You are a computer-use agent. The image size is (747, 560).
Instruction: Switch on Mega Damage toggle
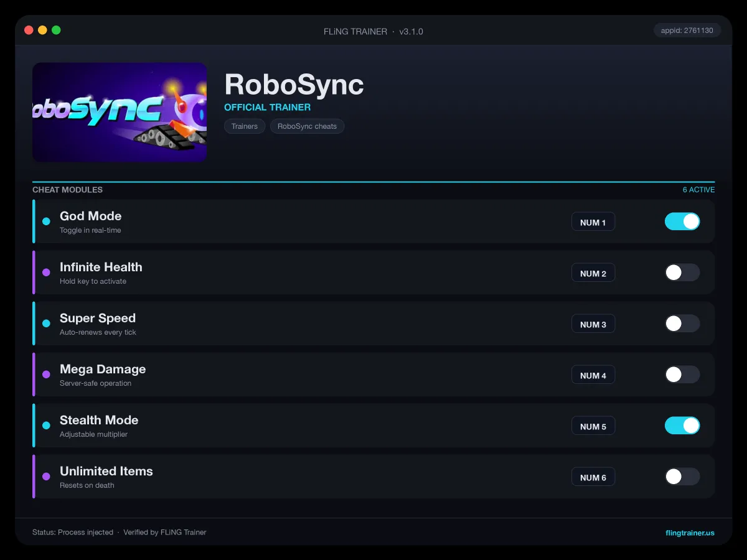click(x=682, y=375)
